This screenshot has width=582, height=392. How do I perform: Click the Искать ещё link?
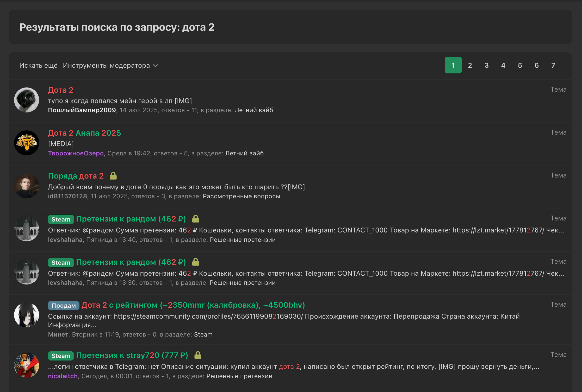coord(38,65)
